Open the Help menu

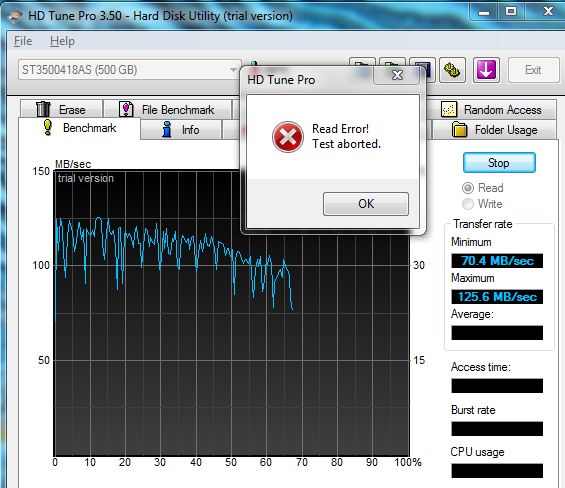62,41
